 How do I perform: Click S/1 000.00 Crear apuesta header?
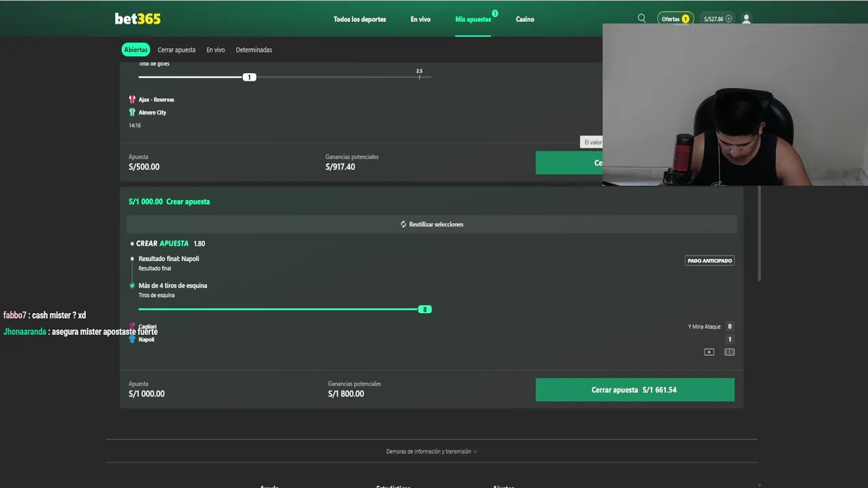(170, 201)
